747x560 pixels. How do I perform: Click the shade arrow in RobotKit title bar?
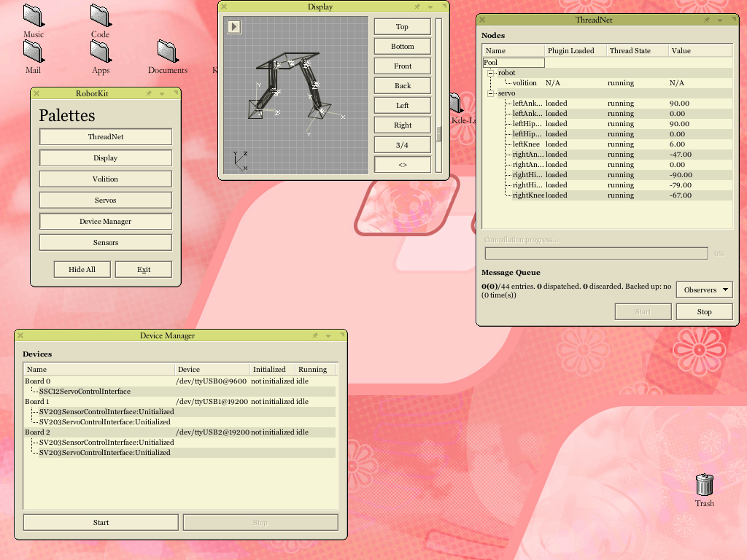click(162, 94)
